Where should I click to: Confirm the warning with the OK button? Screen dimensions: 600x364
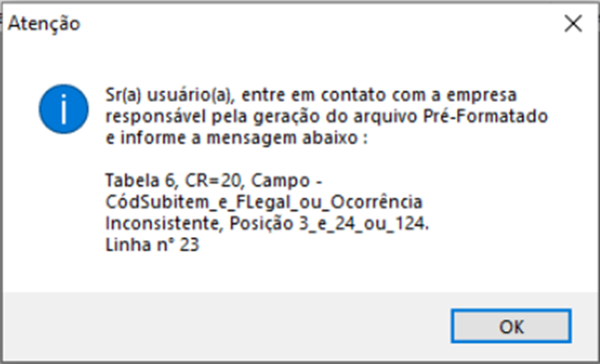(511, 326)
